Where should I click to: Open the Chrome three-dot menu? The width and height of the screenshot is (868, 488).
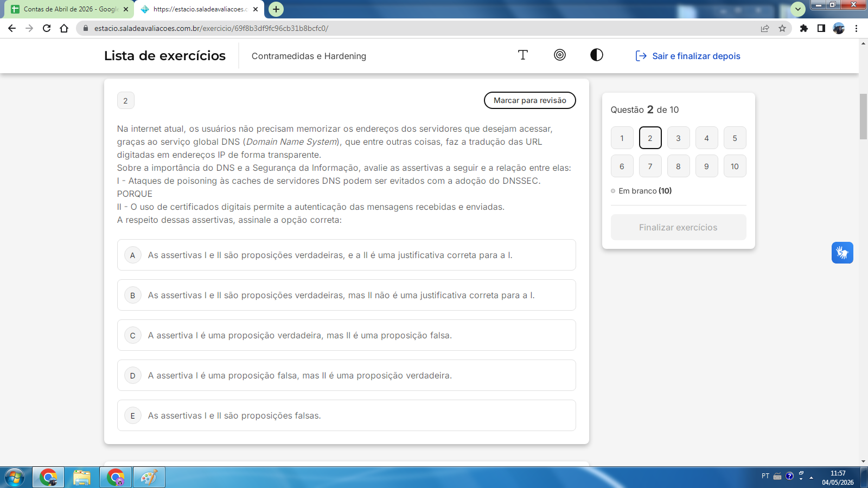point(856,28)
